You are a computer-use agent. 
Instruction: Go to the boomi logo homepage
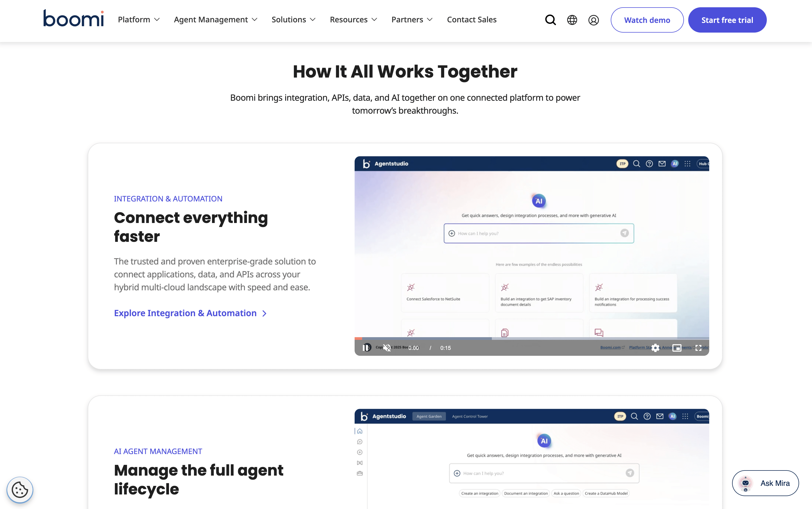[73, 18]
